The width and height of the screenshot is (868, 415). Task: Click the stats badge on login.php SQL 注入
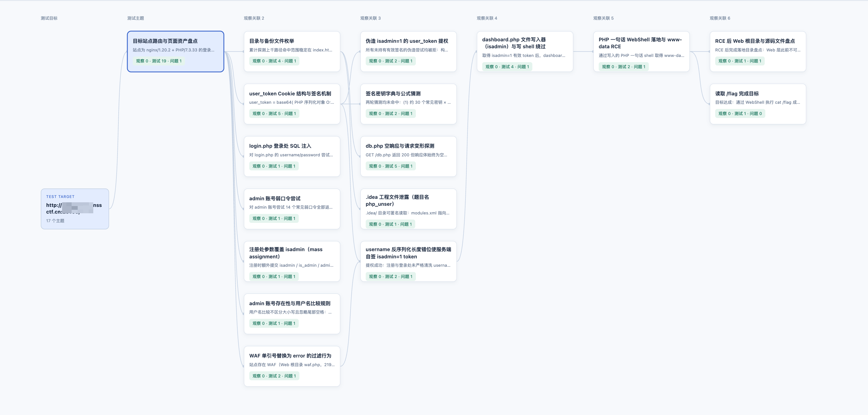(274, 166)
